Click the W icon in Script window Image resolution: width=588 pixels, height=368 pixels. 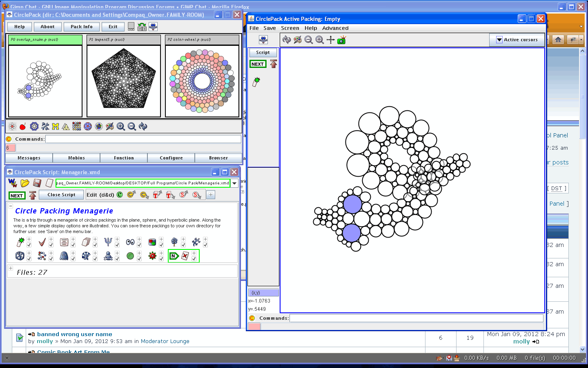pos(13,183)
